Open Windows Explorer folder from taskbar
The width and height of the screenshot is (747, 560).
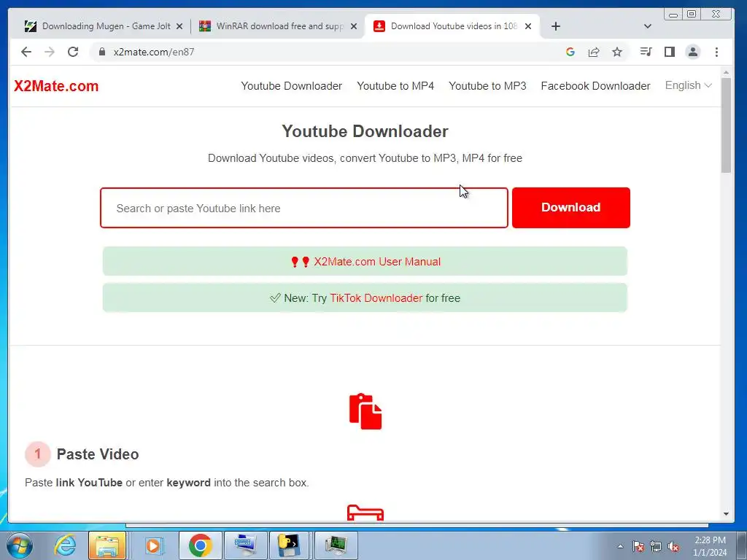(x=107, y=545)
